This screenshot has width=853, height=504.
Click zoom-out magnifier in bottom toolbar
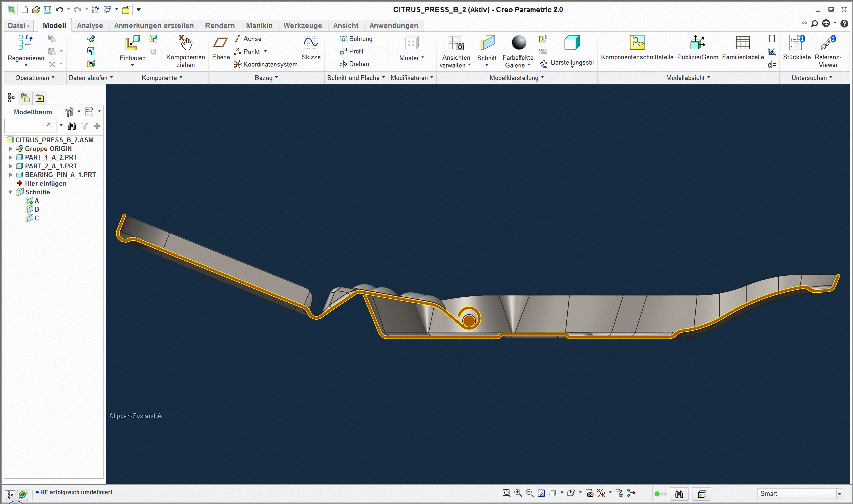pyautogui.click(x=529, y=493)
